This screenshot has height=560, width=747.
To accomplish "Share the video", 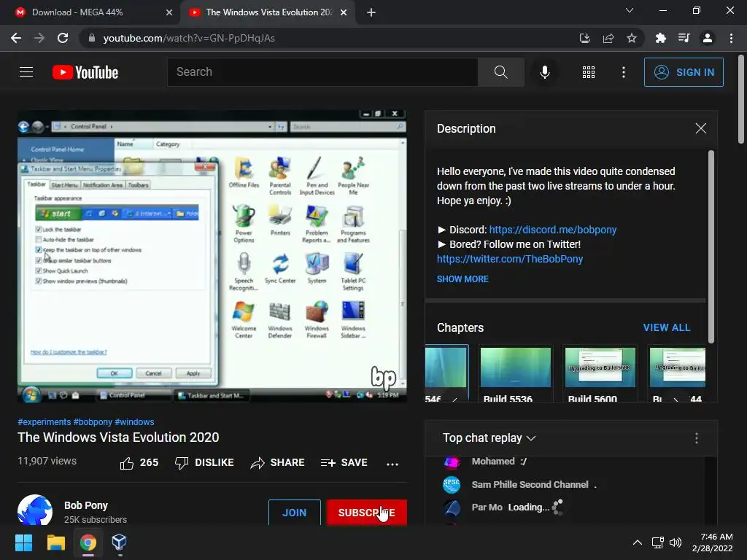I will point(278,462).
